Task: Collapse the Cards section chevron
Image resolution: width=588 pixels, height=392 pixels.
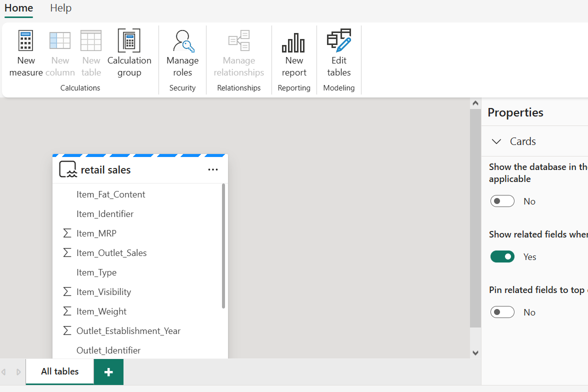Action: pos(496,141)
